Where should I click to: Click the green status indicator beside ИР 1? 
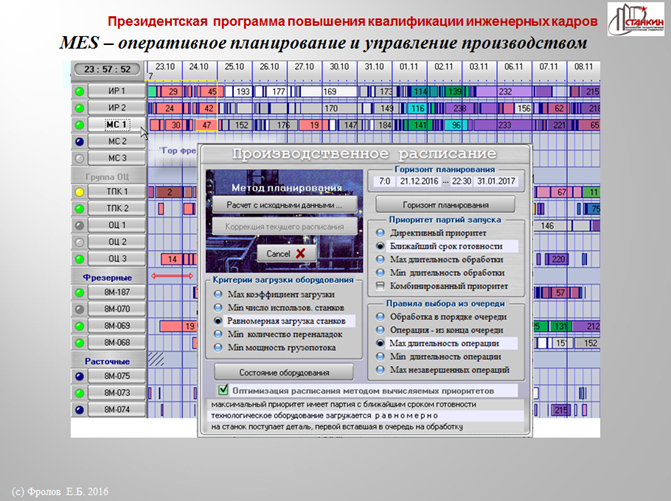pos(80,91)
